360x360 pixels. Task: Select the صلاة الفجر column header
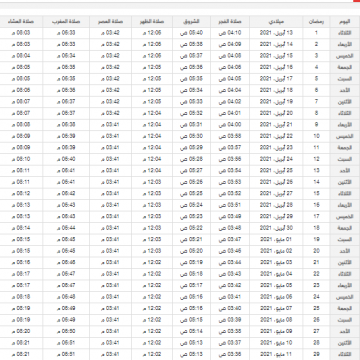(230, 22)
